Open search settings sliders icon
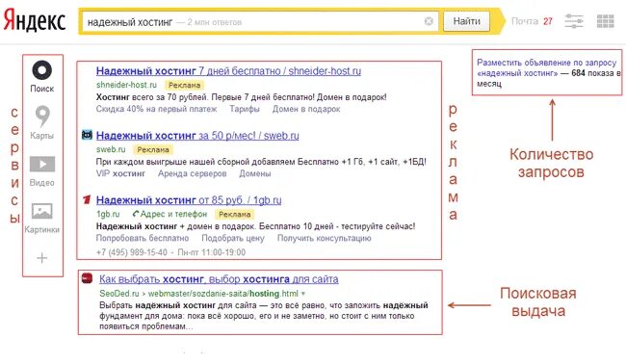This screenshot has width=626, height=364. point(574,21)
